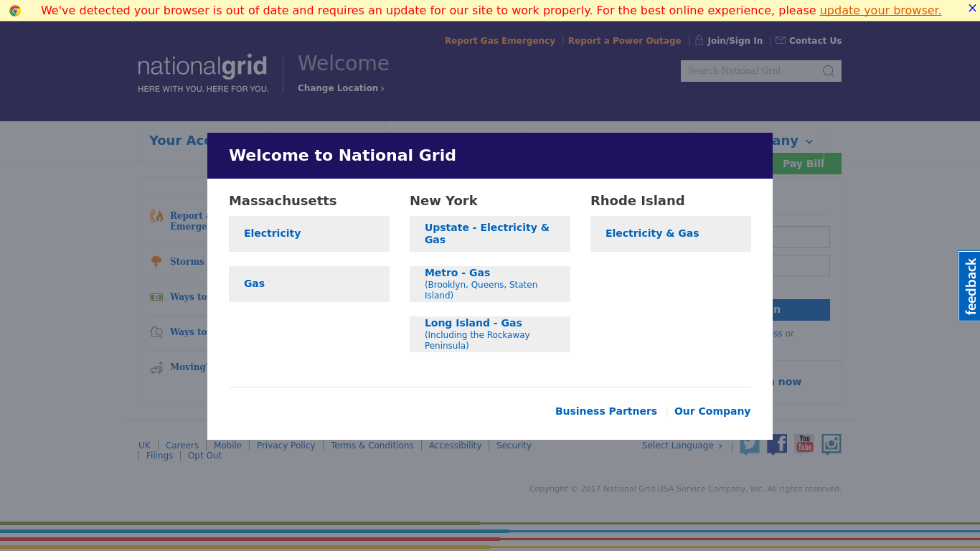Close the outdated browser banner
The image size is (980, 551).
pyautogui.click(x=972, y=8)
